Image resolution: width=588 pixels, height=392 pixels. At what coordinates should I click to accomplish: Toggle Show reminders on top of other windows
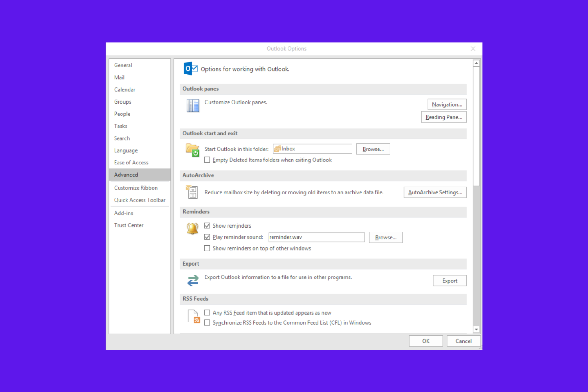coord(206,248)
